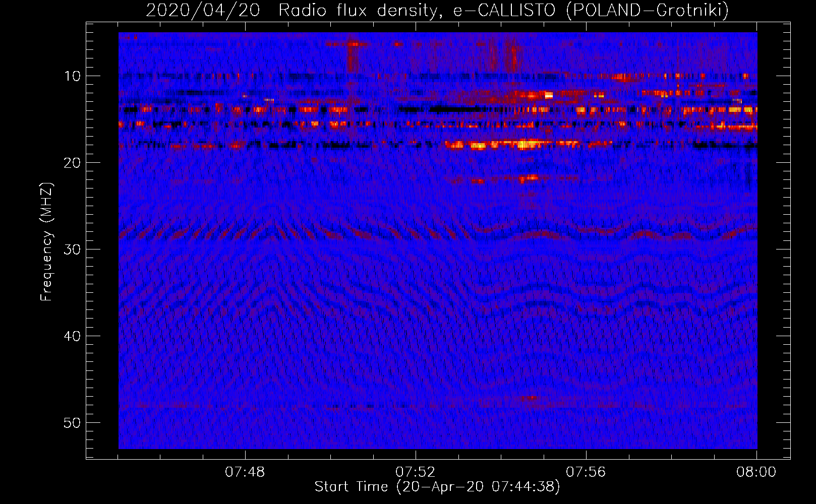
Task: Click the 07:56 time tick label
Action: coord(586,472)
